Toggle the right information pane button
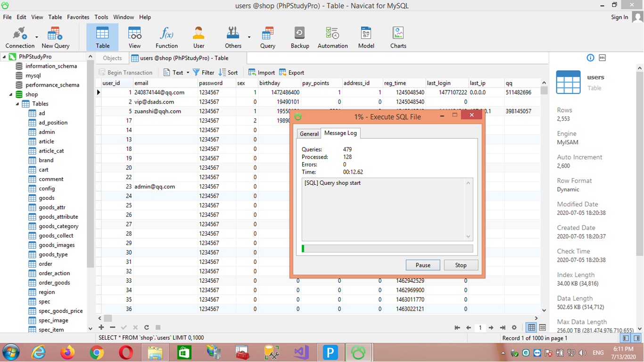The height and width of the screenshot is (362, 644). click(636, 338)
